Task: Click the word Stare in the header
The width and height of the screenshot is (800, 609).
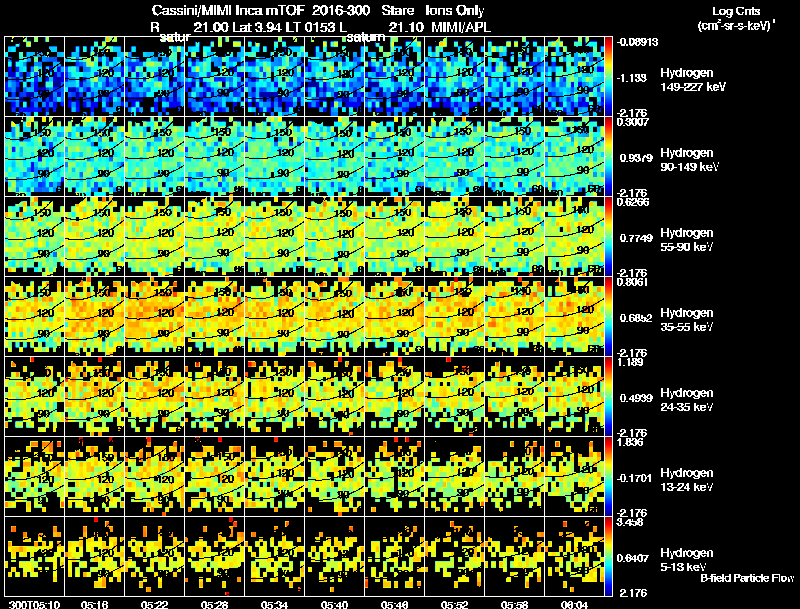Action: click(x=398, y=11)
